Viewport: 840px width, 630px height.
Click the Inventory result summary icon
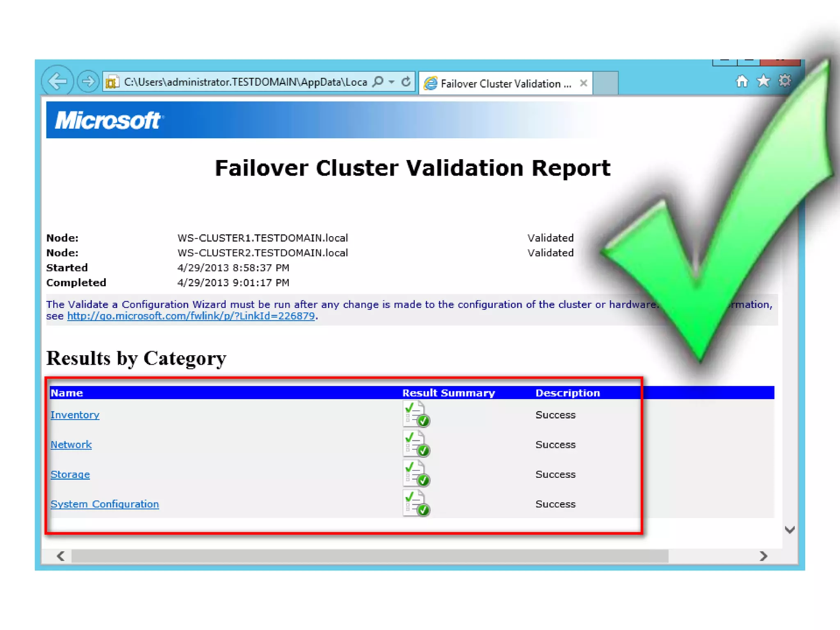(416, 414)
